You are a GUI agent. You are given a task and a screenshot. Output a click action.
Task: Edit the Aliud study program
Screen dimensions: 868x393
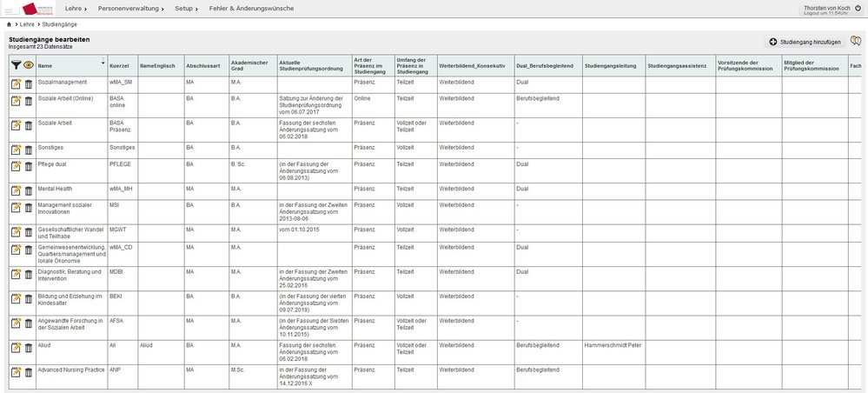click(x=16, y=349)
